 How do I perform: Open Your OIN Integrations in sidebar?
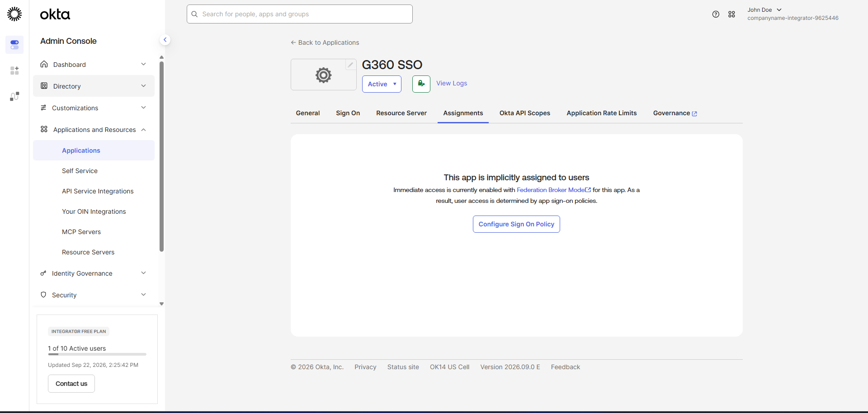tap(94, 211)
